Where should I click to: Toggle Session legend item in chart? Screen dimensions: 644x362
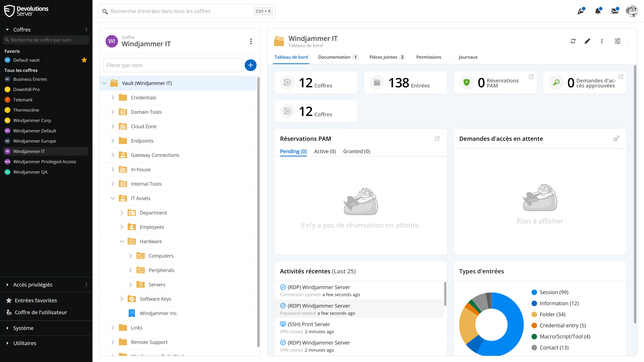pyautogui.click(x=554, y=292)
